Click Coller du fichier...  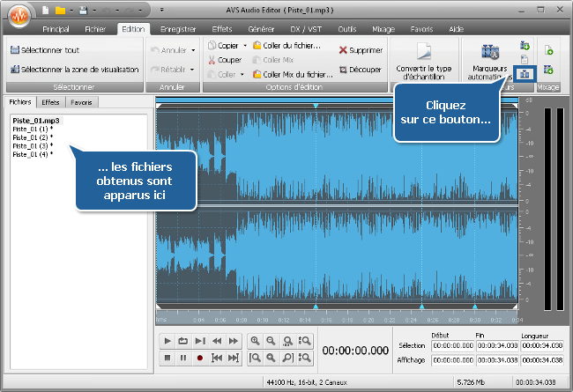pos(286,46)
